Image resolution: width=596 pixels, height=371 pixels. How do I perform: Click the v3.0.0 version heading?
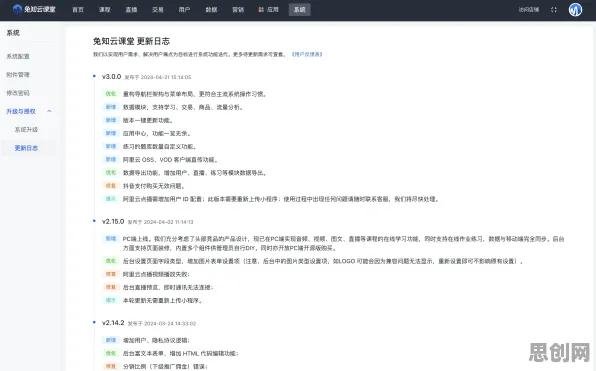tap(111, 77)
